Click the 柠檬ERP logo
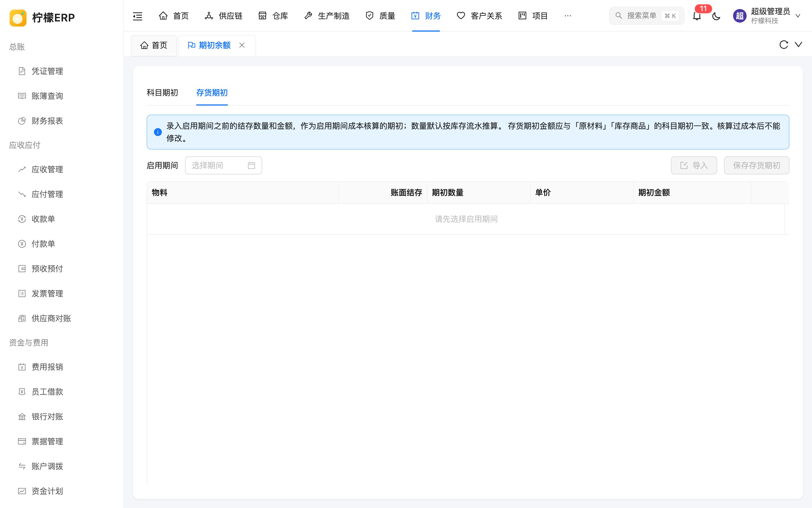This screenshot has height=508, width=812. [x=42, y=17]
